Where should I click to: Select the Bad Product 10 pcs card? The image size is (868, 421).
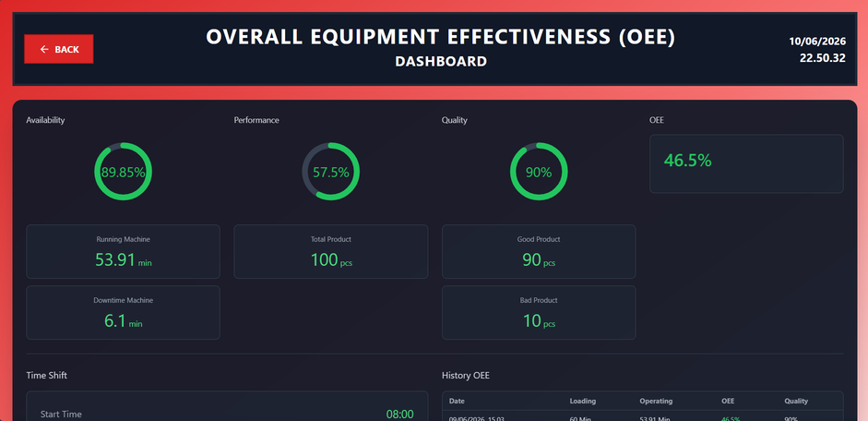click(x=539, y=312)
